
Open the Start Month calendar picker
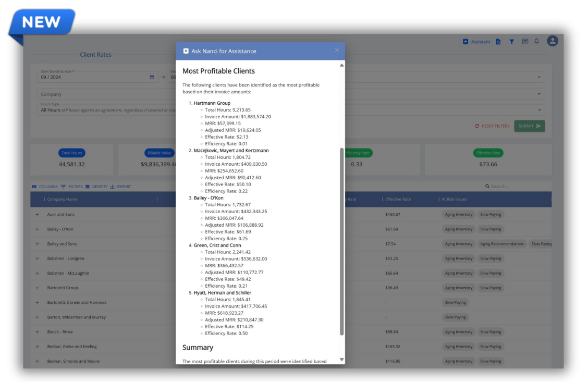coord(152,77)
